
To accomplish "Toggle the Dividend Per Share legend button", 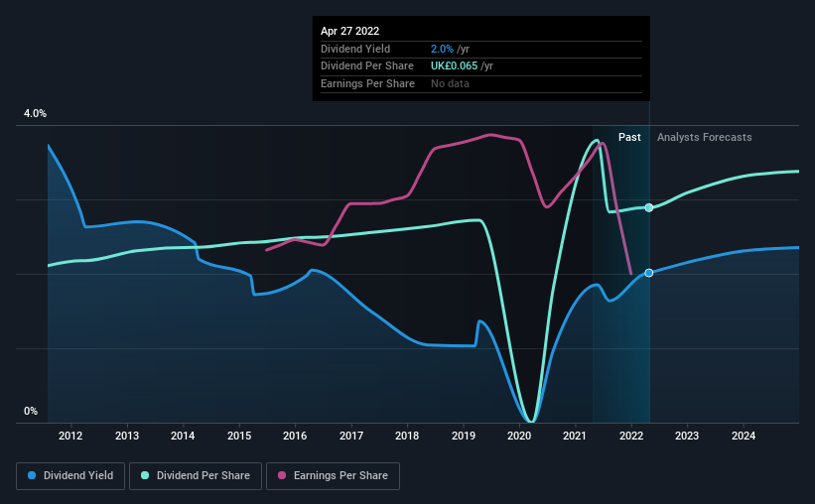I will (x=196, y=476).
